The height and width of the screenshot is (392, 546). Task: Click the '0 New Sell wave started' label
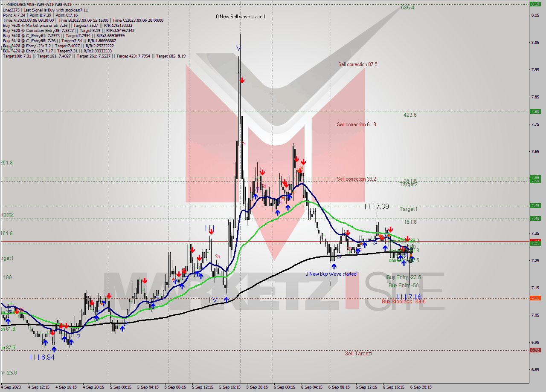(x=240, y=17)
